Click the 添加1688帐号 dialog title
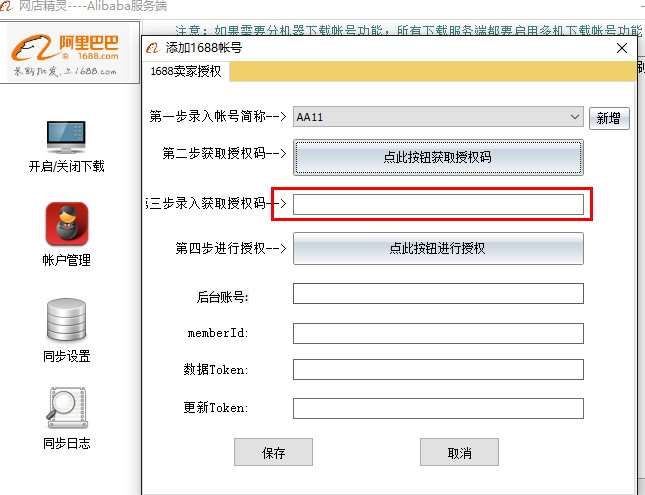 (x=204, y=48)
